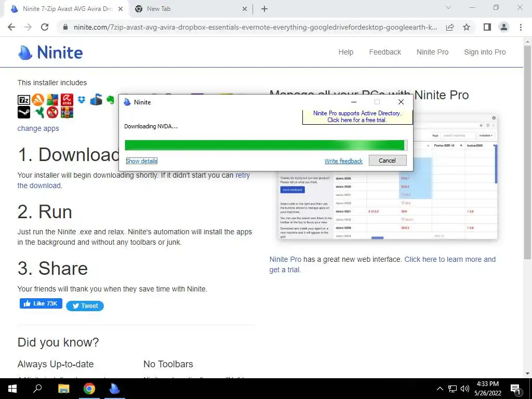The image size is (532, 399).
Task: Select the Ninite 7-Zip Avast tab
Action: pyautogui.click(x=66, y=9)
